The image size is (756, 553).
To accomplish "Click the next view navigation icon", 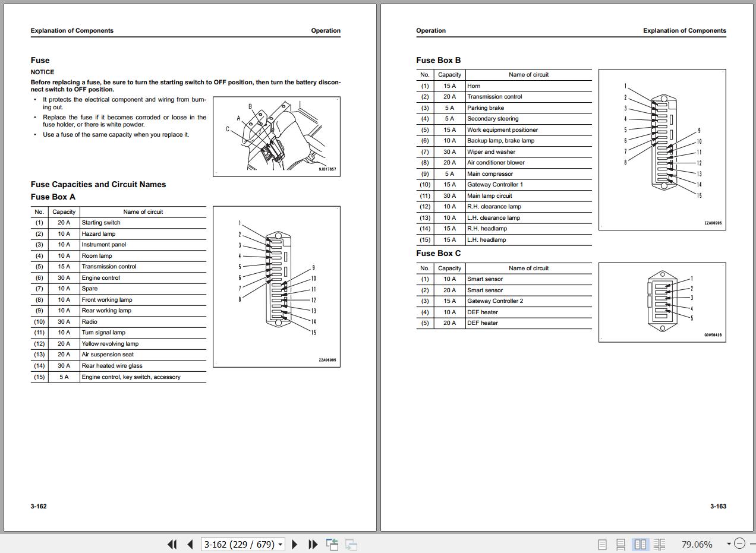I will pyautogui.click(x=351, y=544).
